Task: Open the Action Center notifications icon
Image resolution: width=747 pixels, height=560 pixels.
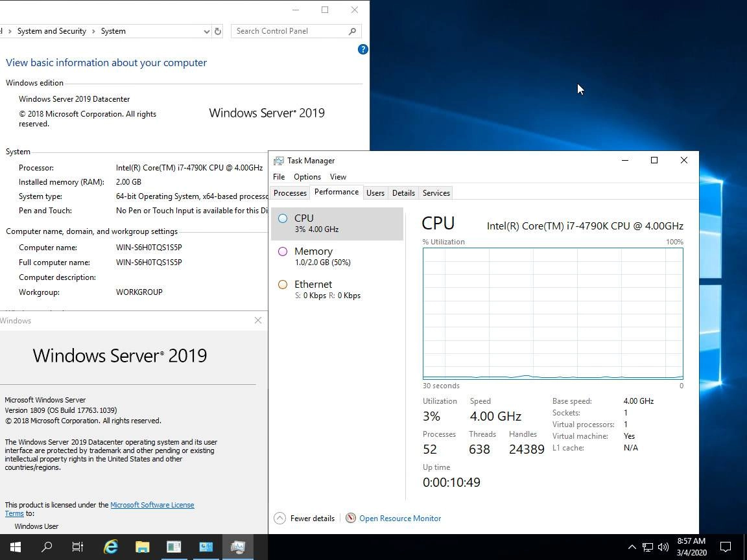Action: coord(725,547)
